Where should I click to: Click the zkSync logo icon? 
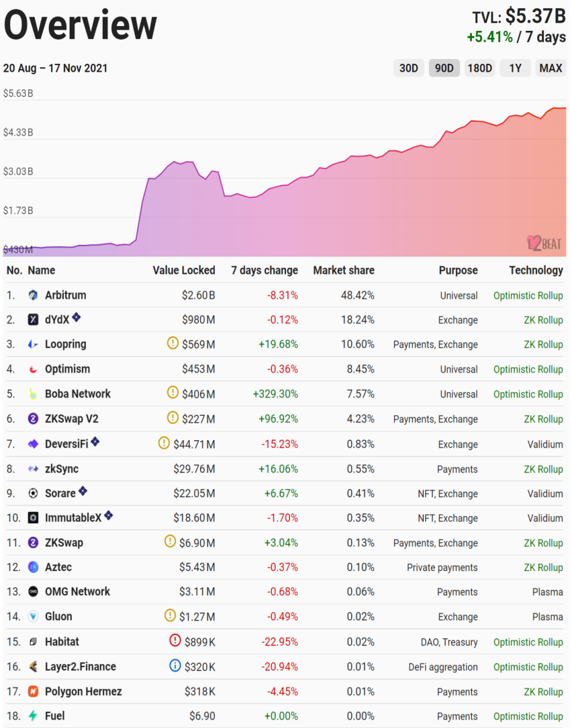coord(33,469)
